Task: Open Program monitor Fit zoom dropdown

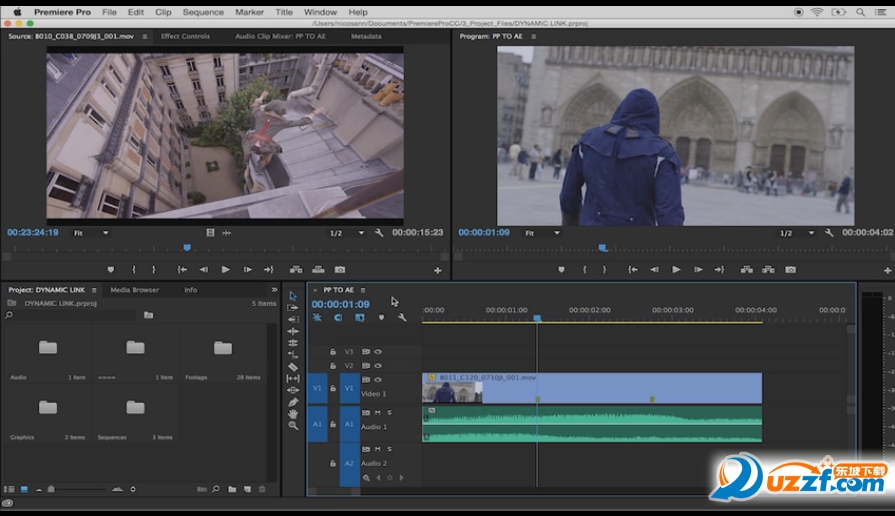Action: coord(544,233)
